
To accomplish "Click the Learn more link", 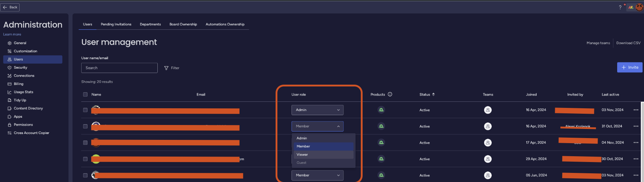I will (12, 35).
